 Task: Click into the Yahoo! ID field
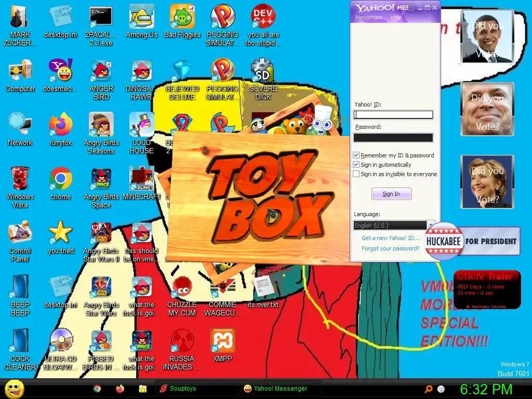click(x=393, y=115)
